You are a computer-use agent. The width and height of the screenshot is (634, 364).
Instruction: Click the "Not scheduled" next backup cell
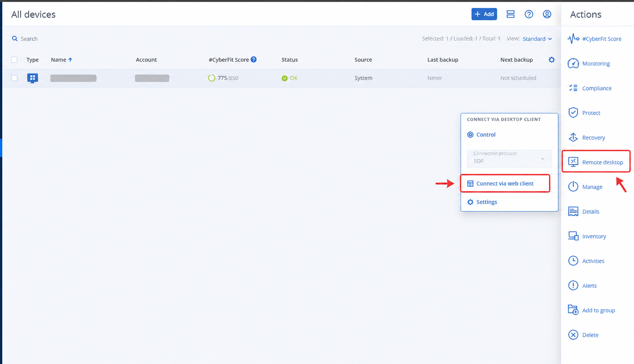[x=518, y=78]
